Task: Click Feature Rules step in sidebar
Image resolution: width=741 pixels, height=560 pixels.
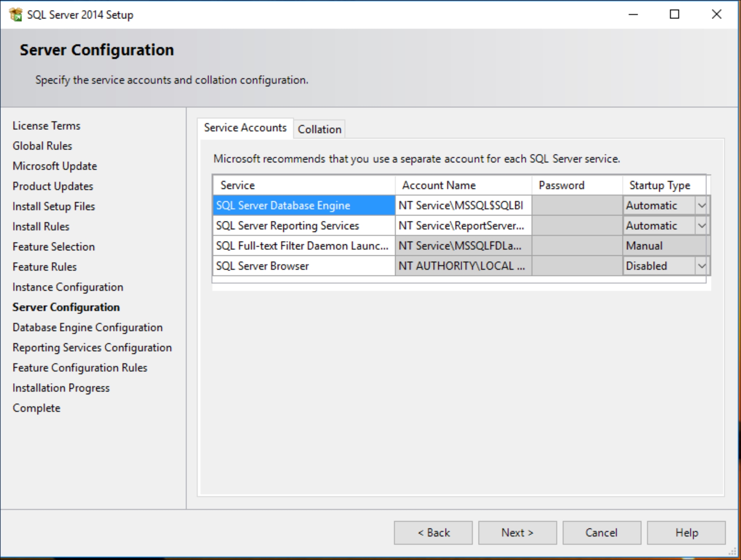Action: (x=45, y=267)
